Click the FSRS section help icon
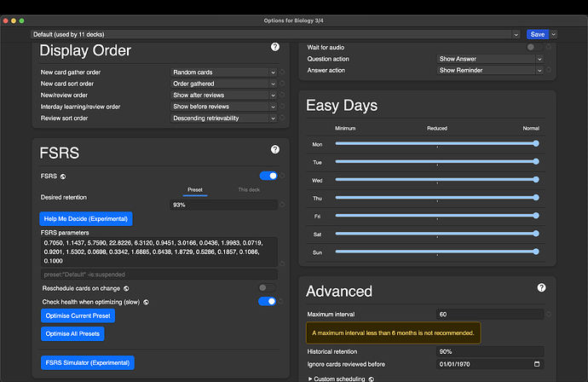The height and width of the screenshot is (382, 588). tap(275, 149)
